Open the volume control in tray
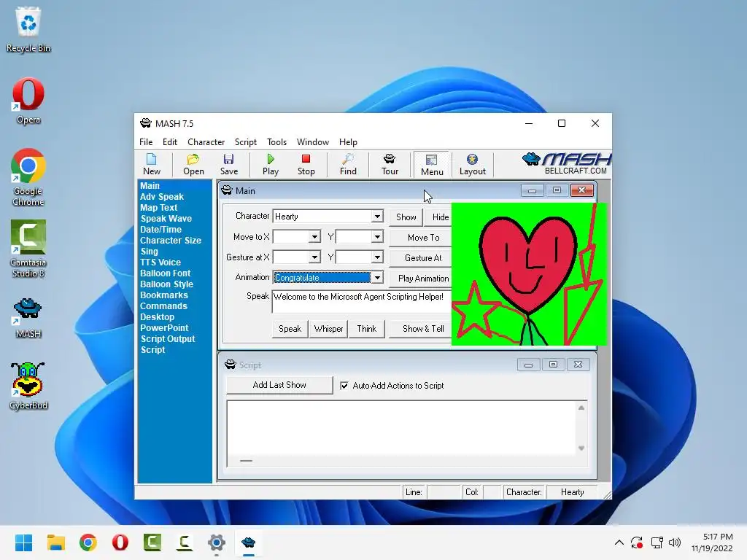This screenshot has height=560, width=747. 675,542
